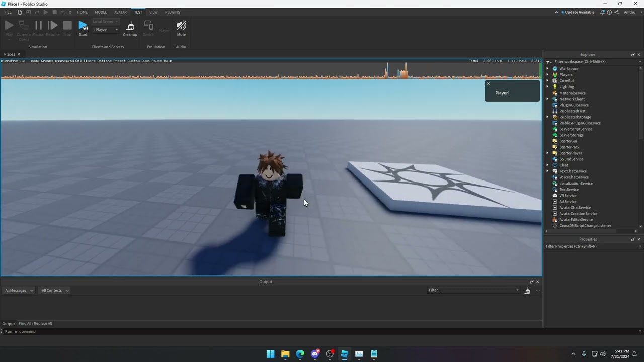The height and width of the screenshot is (362, 644).
Task: Select the Lighting bulb icon in Explorer
Action: point(555,87)
